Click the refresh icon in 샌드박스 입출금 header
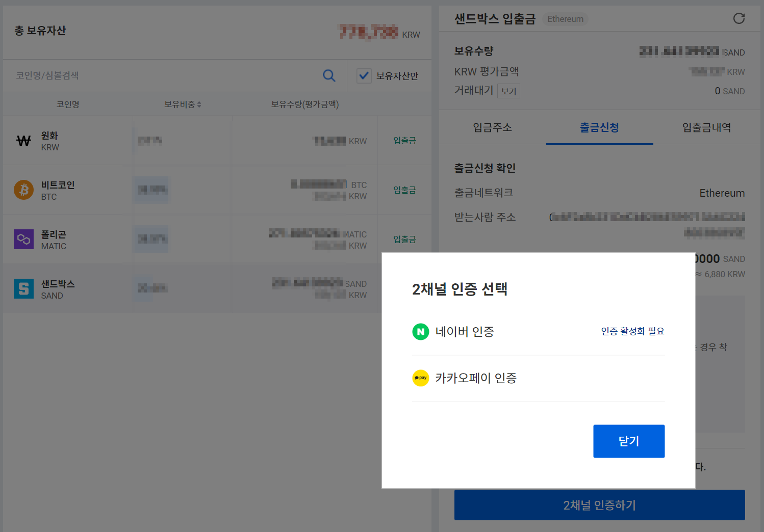 click(738, 19)
